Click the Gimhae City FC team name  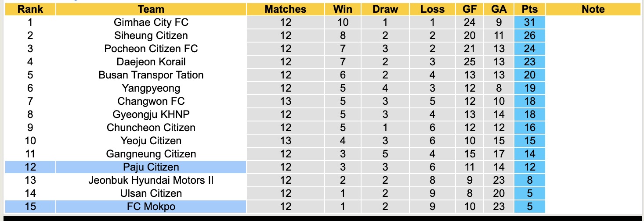tap(151, 22)
